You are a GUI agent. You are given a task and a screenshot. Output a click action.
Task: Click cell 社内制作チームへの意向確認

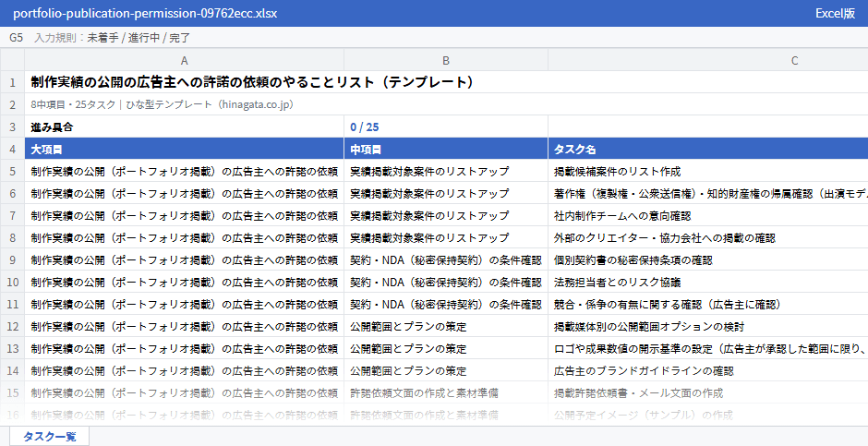708,216
